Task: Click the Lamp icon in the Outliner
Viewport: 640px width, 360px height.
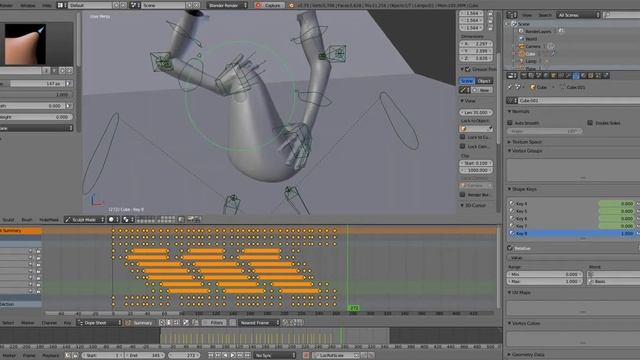Action: point(521,61)
